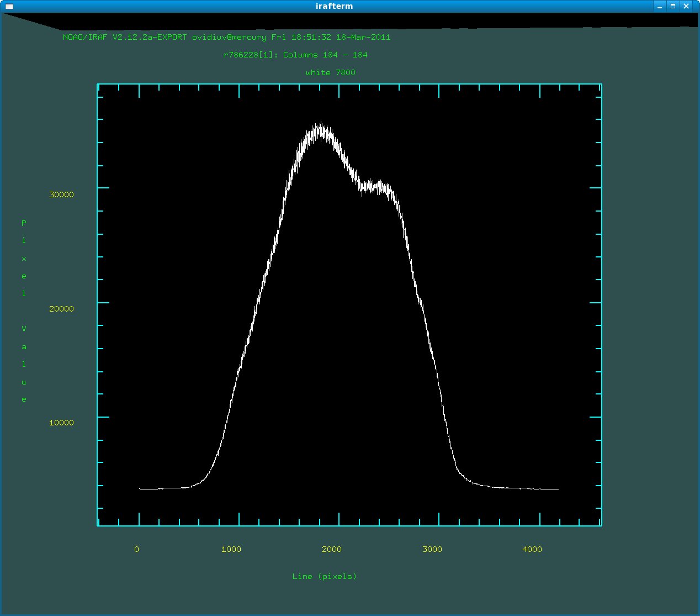Click the 2000 tick label on x-axis
Viewport: 700px width, 616px height.
point(332,549)
